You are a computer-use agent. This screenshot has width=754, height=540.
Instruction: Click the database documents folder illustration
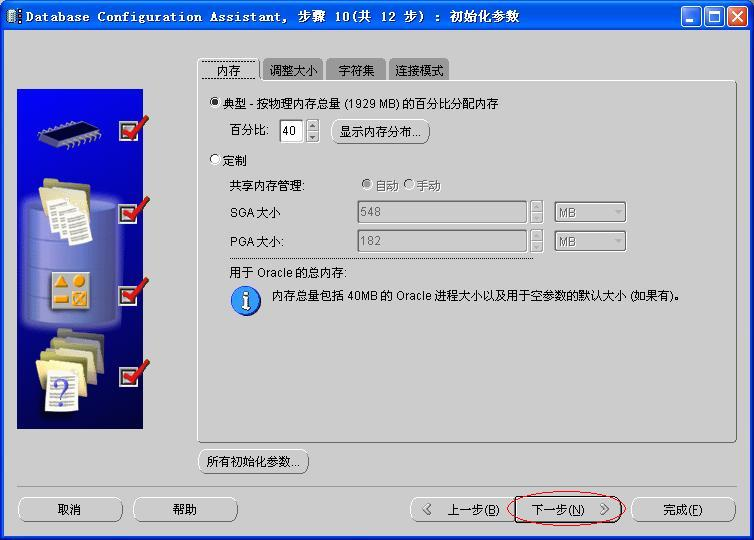[66, 212]
